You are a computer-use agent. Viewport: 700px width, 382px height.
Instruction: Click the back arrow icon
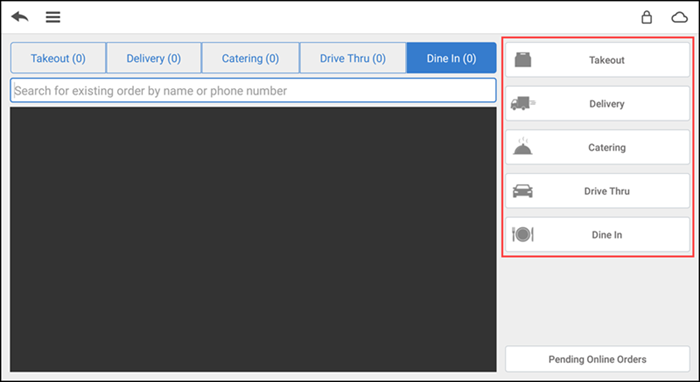pos(20,17)
